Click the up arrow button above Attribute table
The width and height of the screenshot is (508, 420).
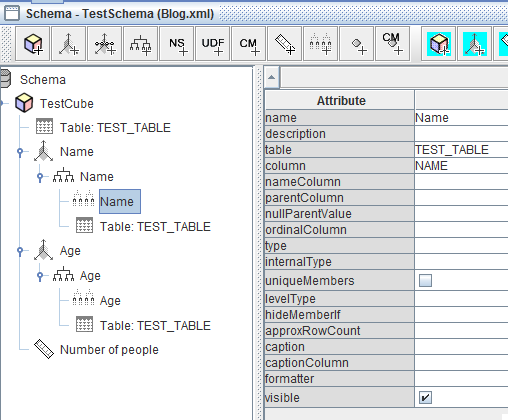[x=272, y=77]
